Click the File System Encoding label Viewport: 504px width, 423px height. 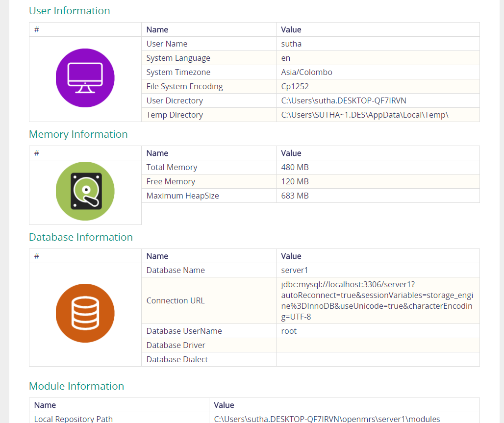point(184,86)
